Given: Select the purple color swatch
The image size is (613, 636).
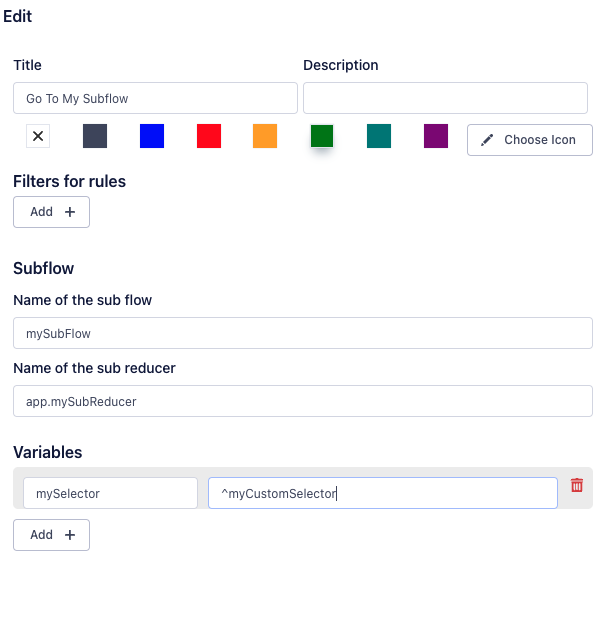Looking at the screenshot, I should [x=436, y=137].
